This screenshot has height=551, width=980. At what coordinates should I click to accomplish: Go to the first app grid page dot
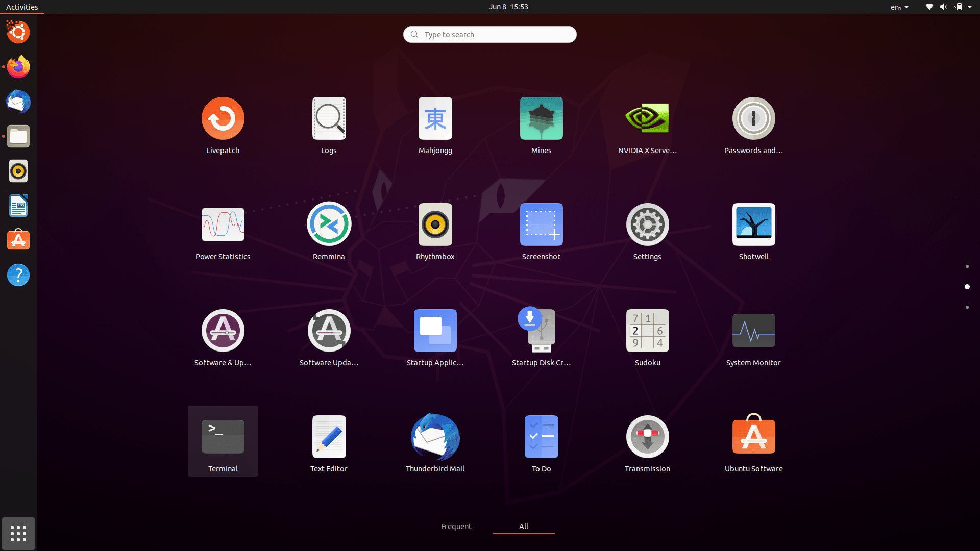[x=967, y=266]
